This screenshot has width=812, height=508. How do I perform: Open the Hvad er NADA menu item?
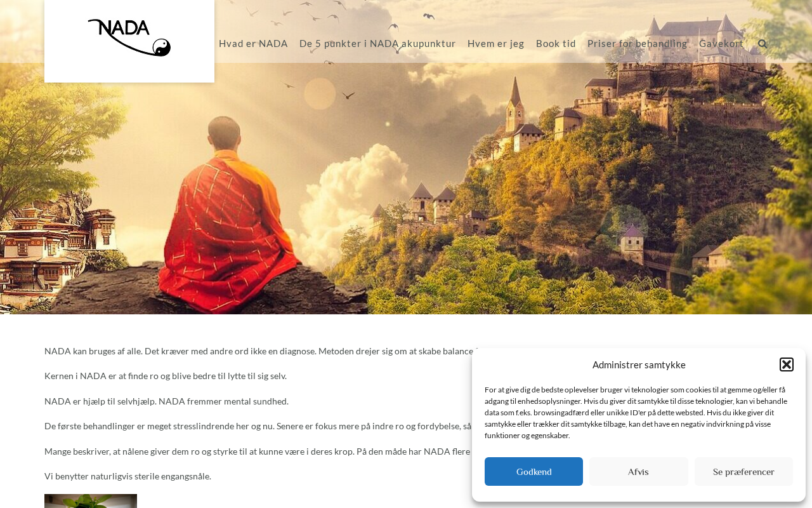tap(253, 43)
